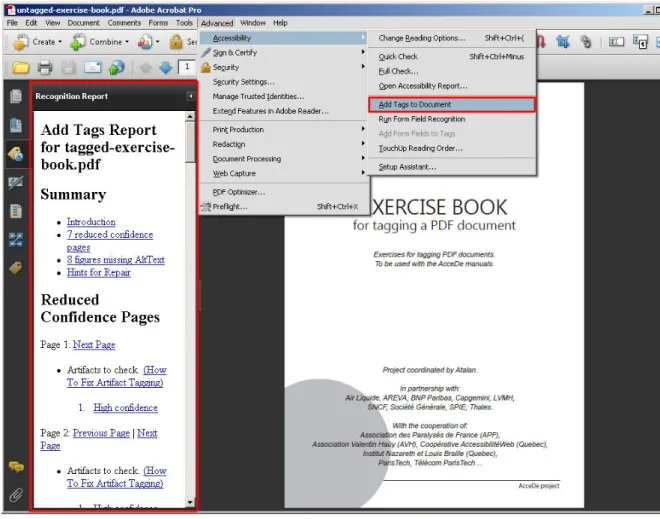This screenshot has height=519, width=660.
Task: Select Add Tags to Document
Action: click(x=452, y=104)
